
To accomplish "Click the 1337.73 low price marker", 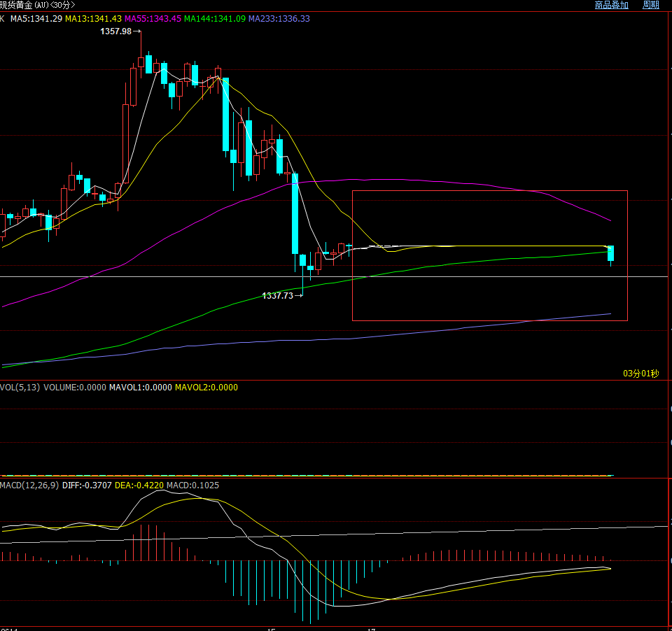I will click(278, 296).
